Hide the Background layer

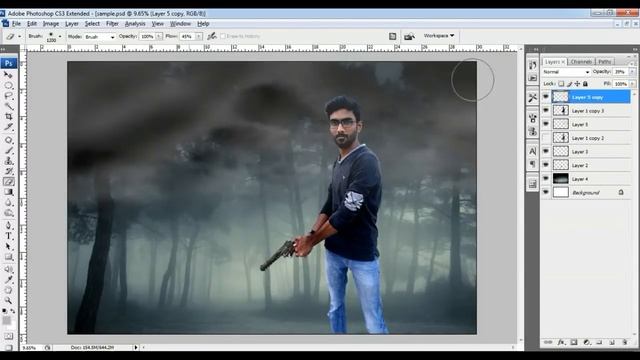[546, 192]
